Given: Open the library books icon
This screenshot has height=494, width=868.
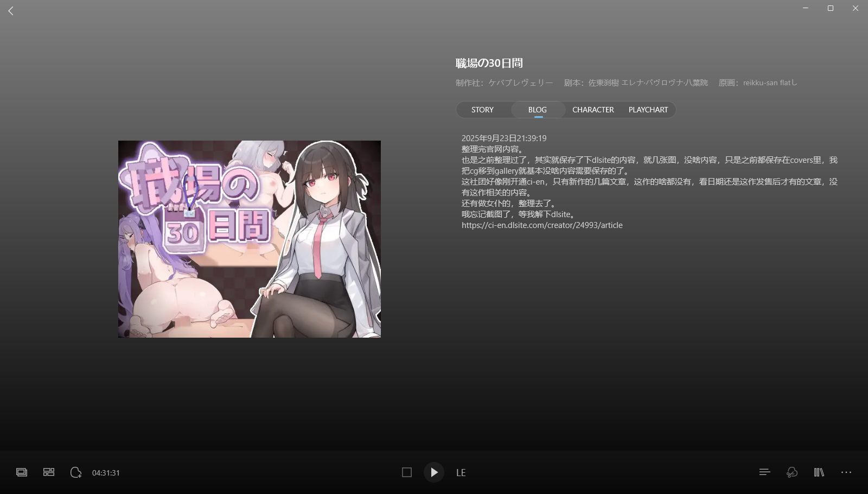Looking at the screenshot, I should coord(819,472).
